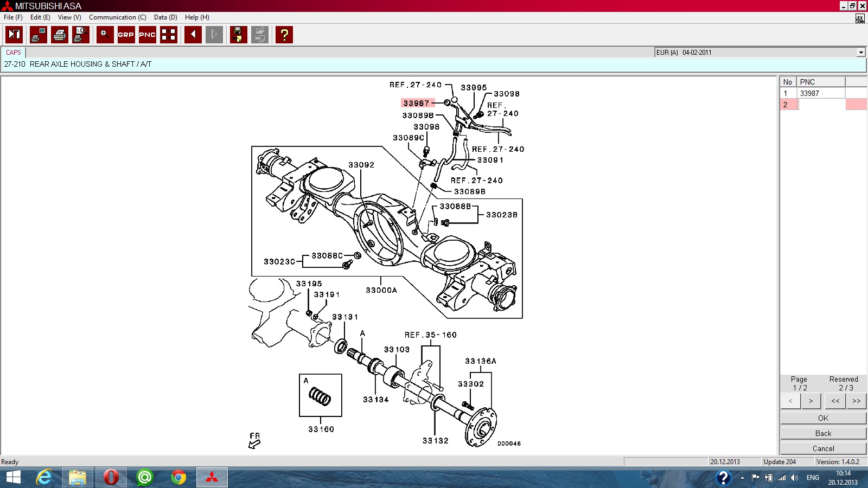This screenshot has height=488, width=868.
Task: Click the printer icon in toolbar
Action: (60, 35)
